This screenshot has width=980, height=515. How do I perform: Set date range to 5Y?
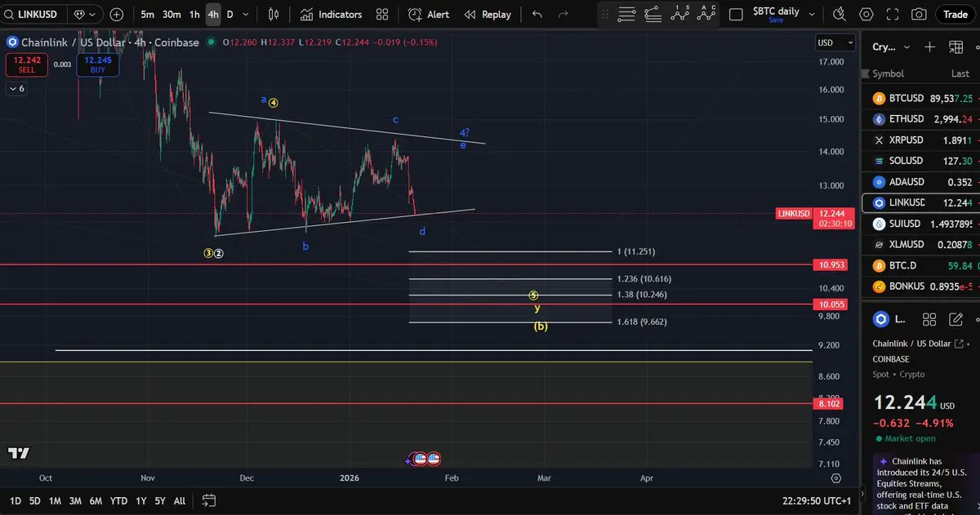160,500
